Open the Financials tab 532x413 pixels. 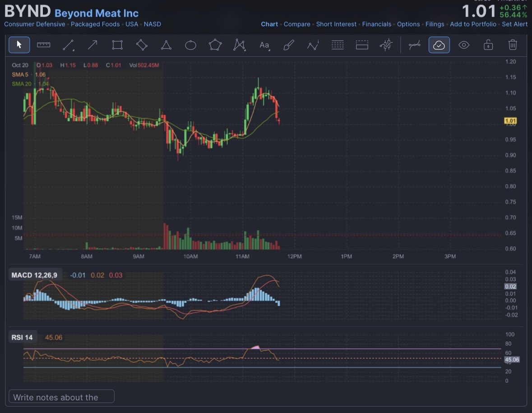[x=377, y=24]
